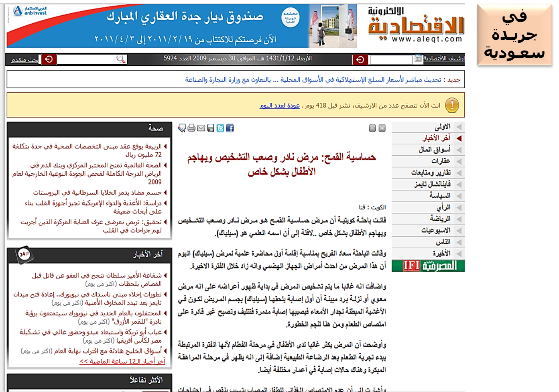Click the المصرفية IFI banner

tap(428, 266)
